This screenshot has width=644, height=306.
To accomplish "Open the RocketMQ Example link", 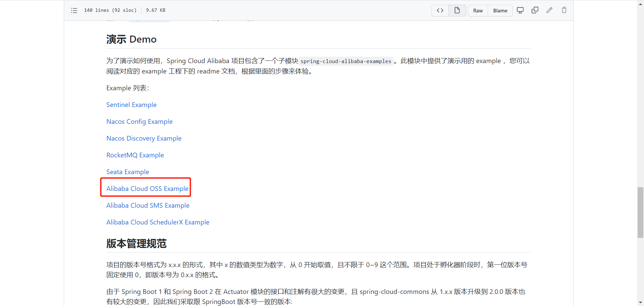I will 135,155.
